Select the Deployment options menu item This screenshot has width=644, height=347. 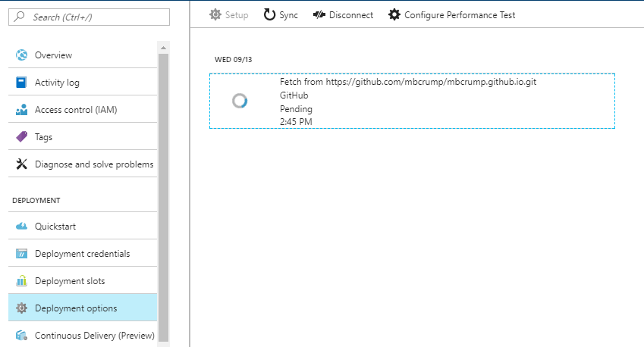tap(83, 308)
